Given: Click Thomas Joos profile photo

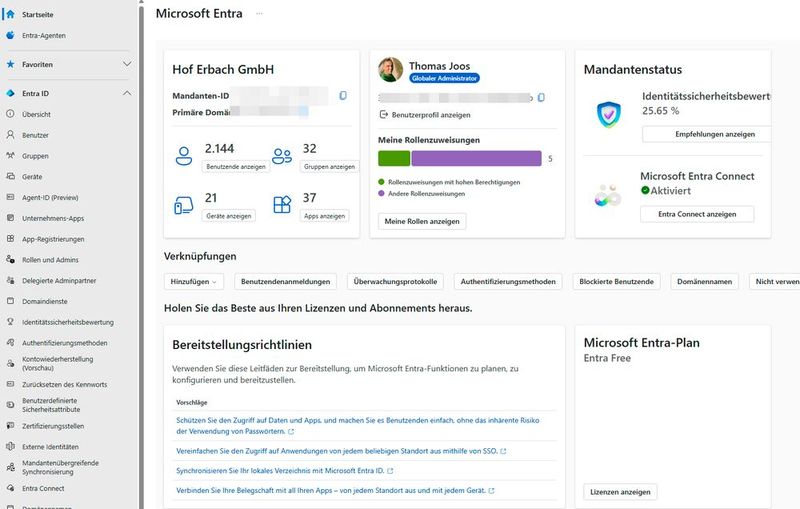Looking at the screenshot, I should point(390,69).
